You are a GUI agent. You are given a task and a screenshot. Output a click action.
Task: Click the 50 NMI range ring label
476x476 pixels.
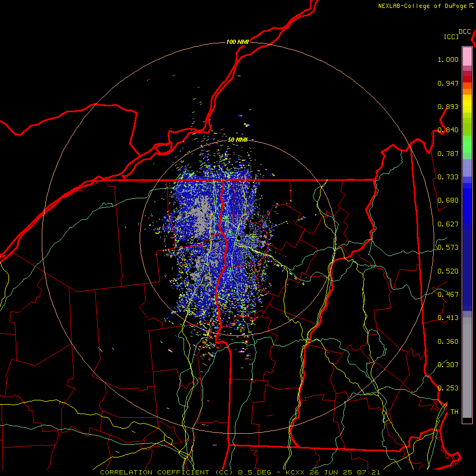[237, 140]
